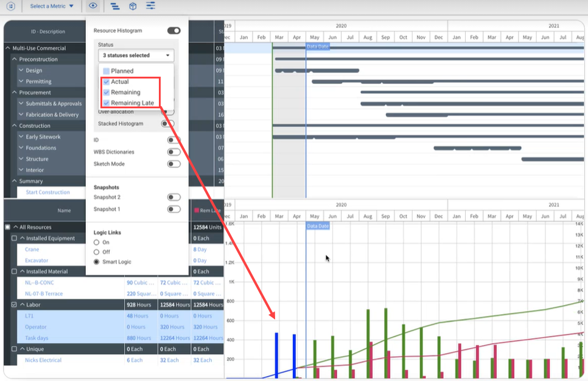Image resolution: width=588 pixels, height=381 pixels.
Task: Collapse the Preconstruction tree node
Action: [15, 60]
